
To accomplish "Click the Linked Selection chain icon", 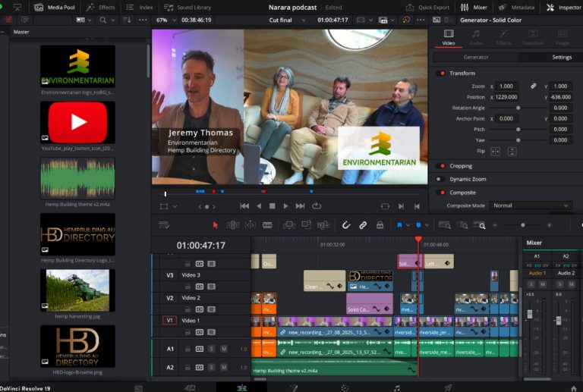I will (363, 225).
